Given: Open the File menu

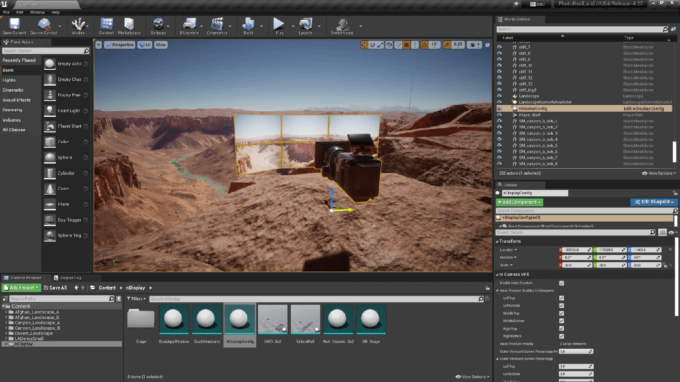Looking at the screenshot, I should tap(6, 12).
